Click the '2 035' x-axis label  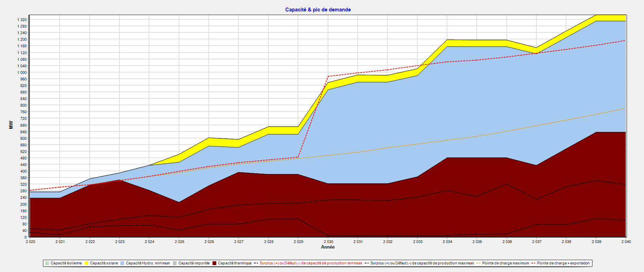[477, 242]
